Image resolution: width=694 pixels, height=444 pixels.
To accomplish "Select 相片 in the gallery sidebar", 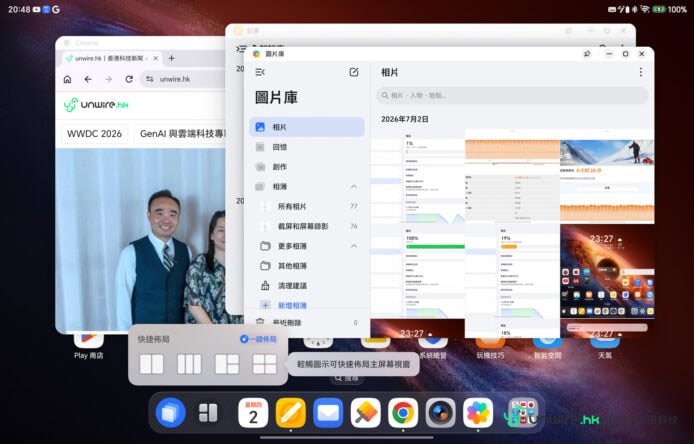I will point(307,127).
